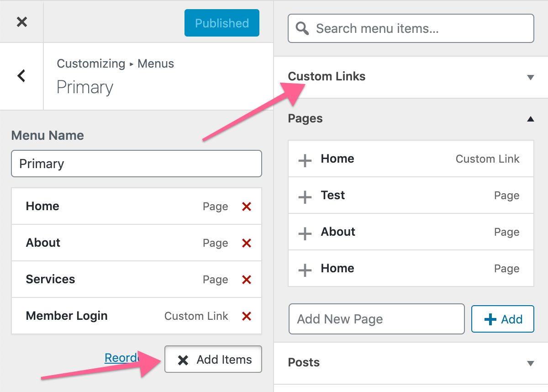Add the Home page using plus icon
Image resolution: width=548 pixels, height=392 pixels.
point(305,270)
